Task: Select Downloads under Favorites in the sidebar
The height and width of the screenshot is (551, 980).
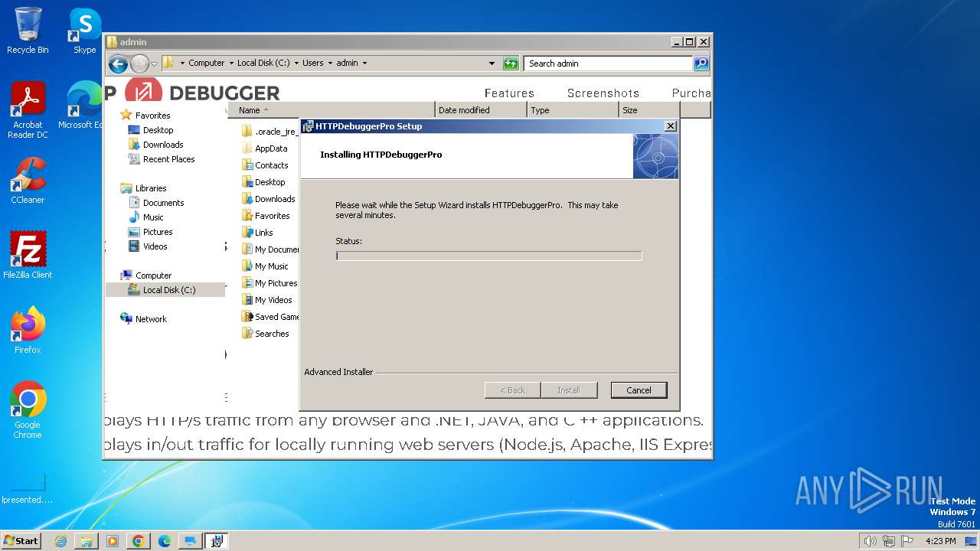Action: tap(155, 145)
